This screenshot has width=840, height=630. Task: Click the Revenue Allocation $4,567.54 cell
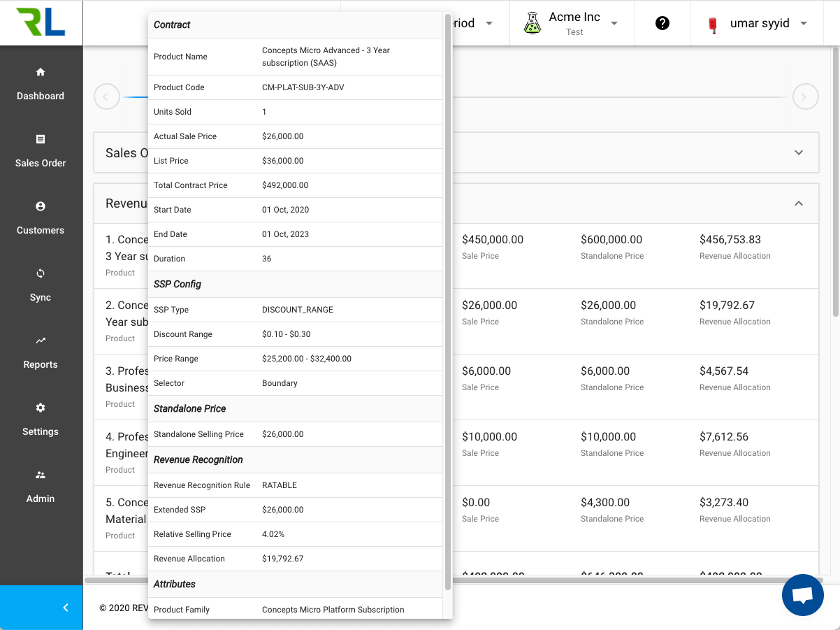pos(724,371)
